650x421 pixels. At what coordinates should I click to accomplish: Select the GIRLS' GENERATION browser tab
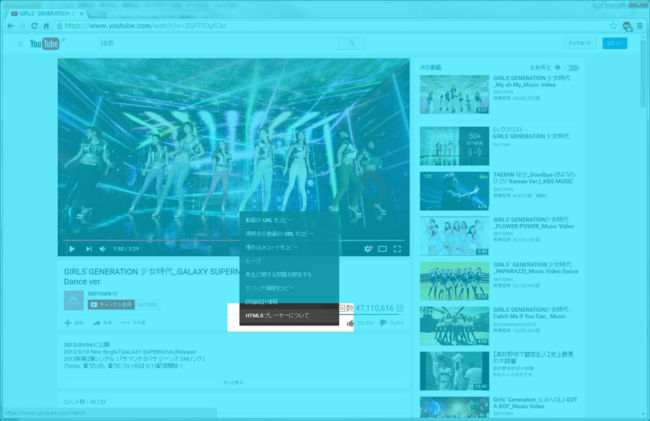(44, 13)
